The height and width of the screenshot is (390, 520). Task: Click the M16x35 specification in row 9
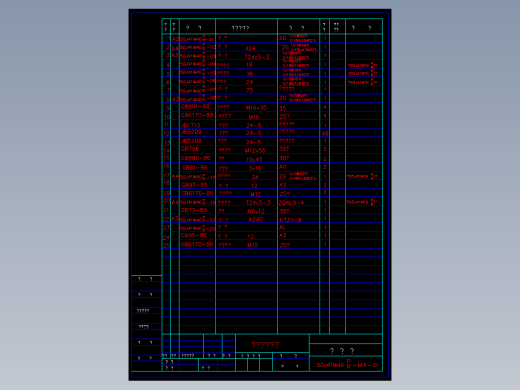[256, 108]
